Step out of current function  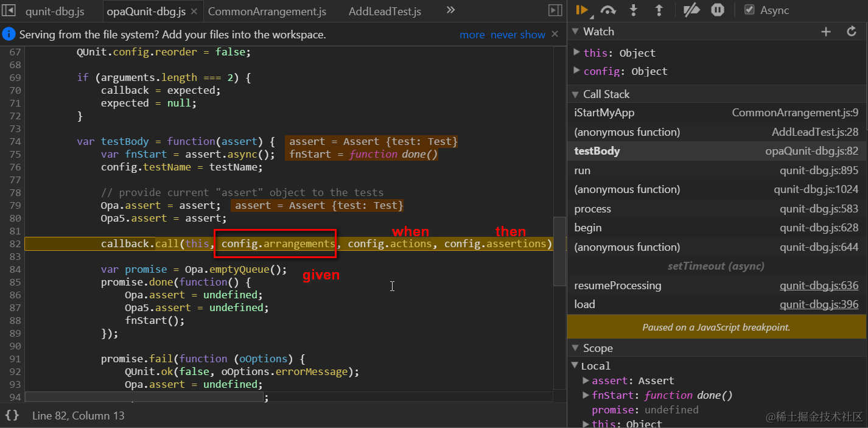point(659,10)
